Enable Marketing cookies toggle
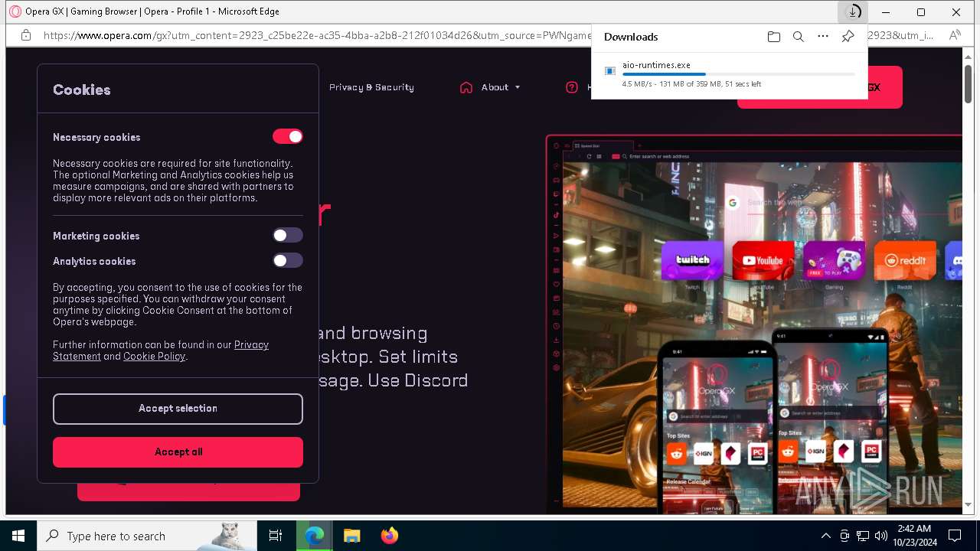The width and height of the screenshot is (980, 551). 288,235
